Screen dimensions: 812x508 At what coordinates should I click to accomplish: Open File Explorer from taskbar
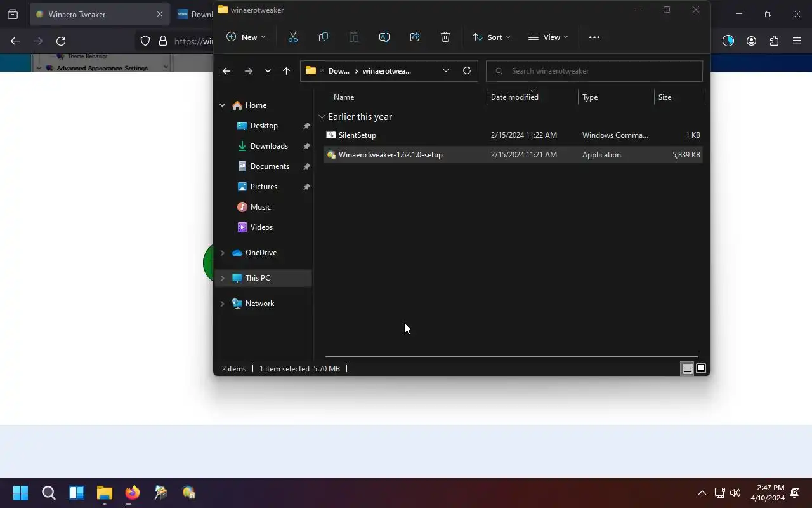[105, 493]
